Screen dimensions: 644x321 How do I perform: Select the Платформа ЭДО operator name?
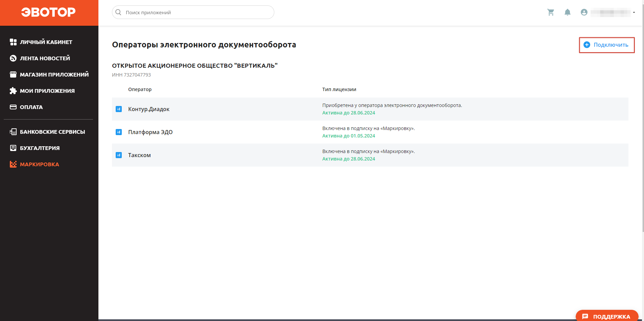[x=150, y=132]
